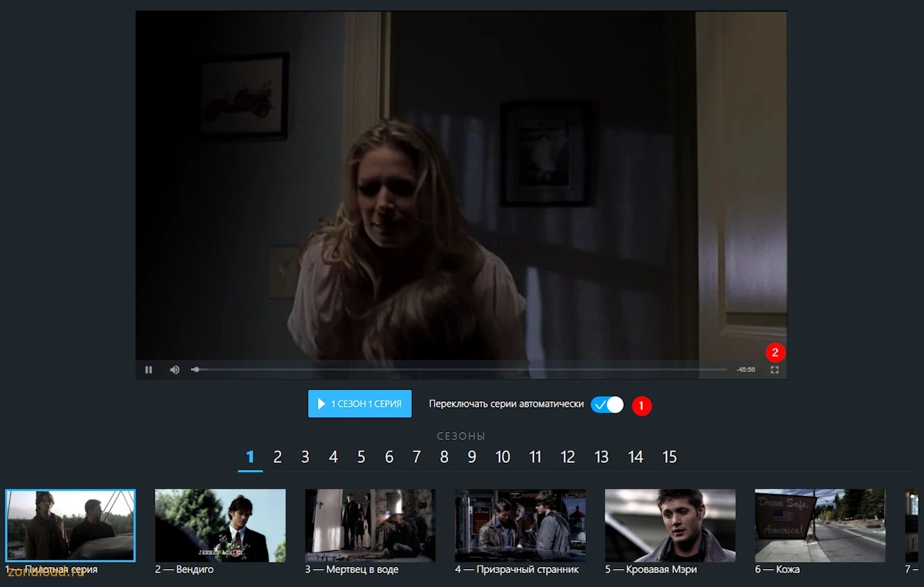The image size is (924, 587).
Task: Open episode 1 pilot thumbnail
Action: click(x=70, y=525)
